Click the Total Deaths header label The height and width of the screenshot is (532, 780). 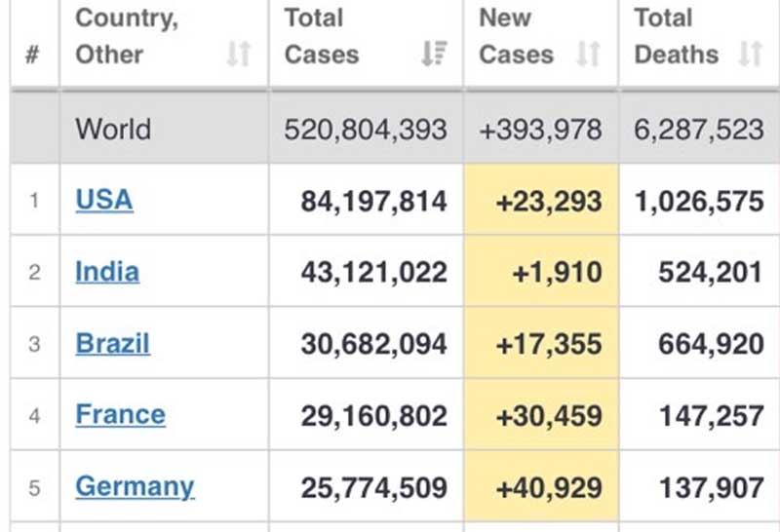point(676,36)
